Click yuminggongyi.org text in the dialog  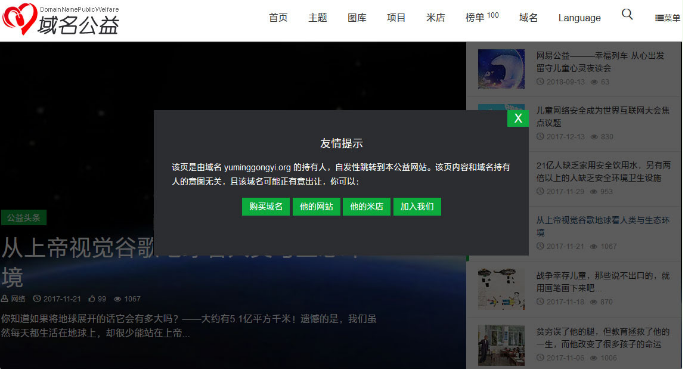pos(257,167)
